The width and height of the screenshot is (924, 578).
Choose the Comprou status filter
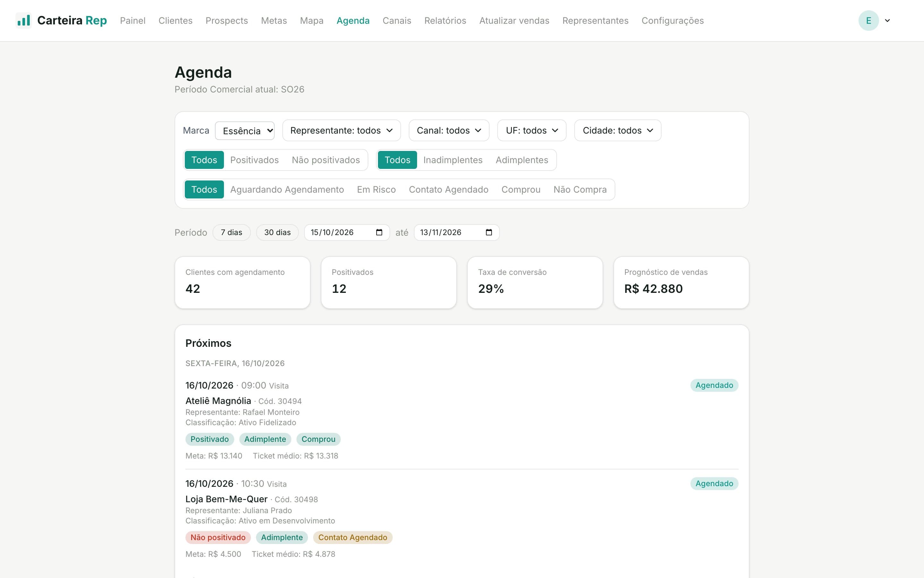tap(521, 189)
